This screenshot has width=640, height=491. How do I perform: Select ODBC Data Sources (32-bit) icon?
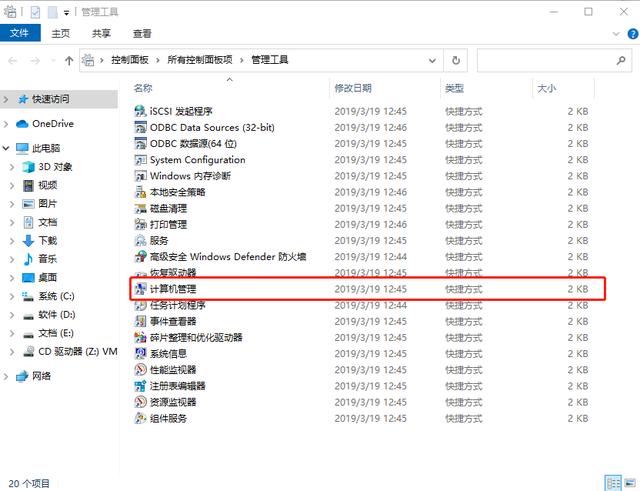140,127
